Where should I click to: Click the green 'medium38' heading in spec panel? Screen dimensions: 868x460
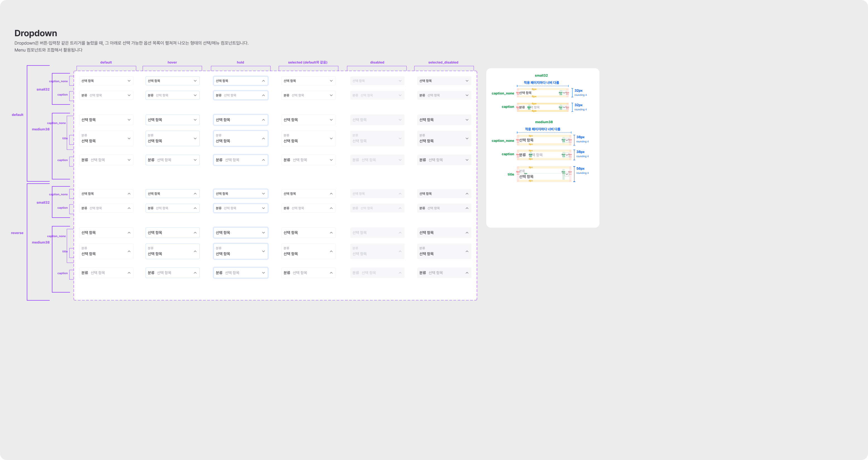click(544, 122)
